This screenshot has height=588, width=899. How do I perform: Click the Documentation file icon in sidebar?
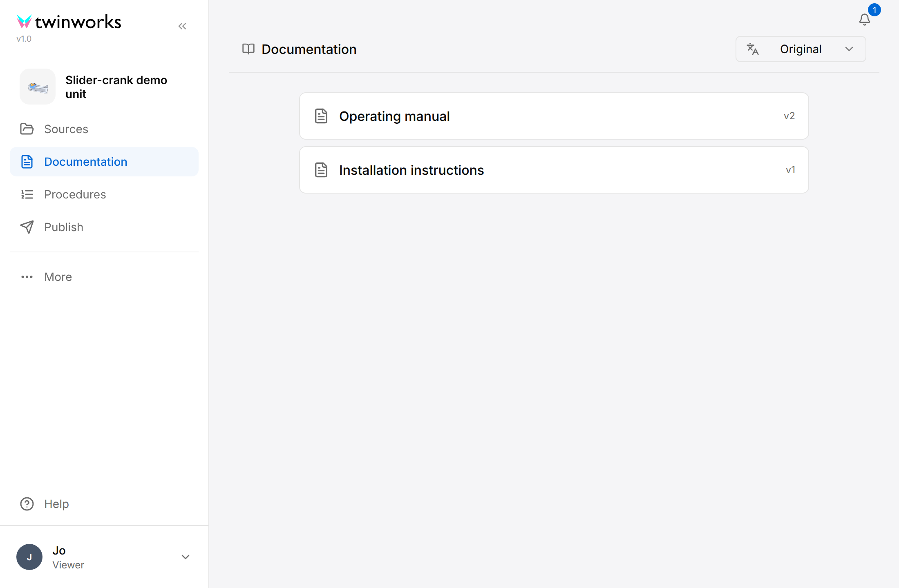27,162
